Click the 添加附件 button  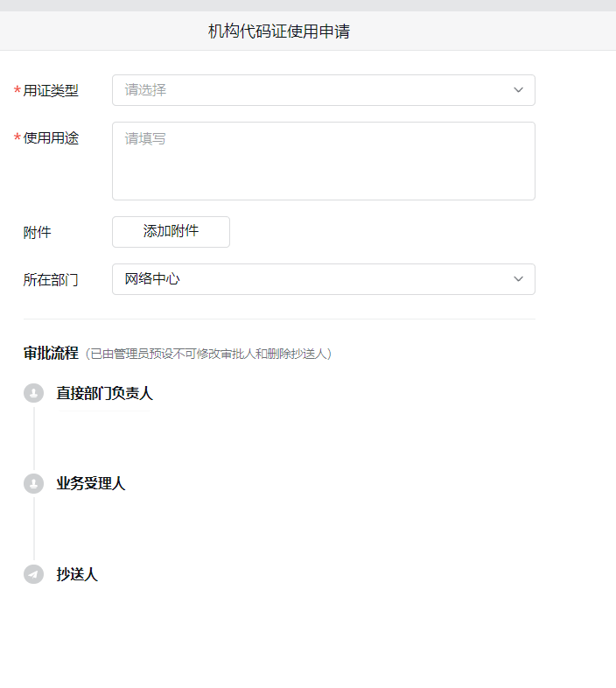click(x=171, y=232)
